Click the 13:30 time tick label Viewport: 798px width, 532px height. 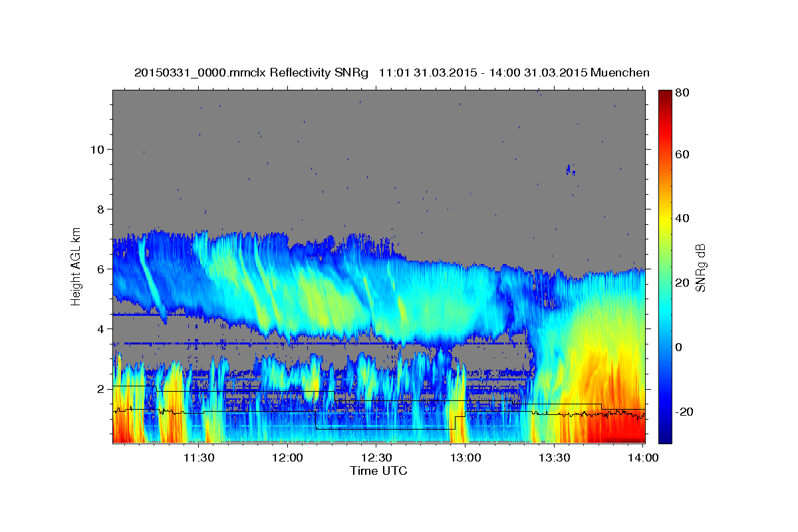[555, 458]
